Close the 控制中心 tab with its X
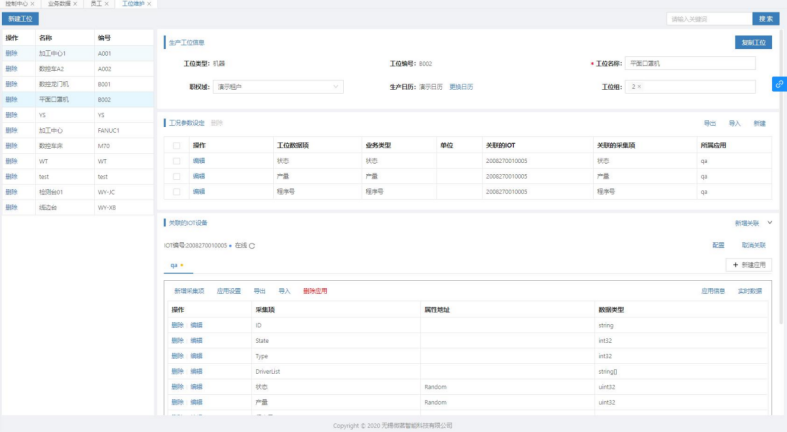The image size is (787, 432). pyautogui.click(x=32, y=4)
